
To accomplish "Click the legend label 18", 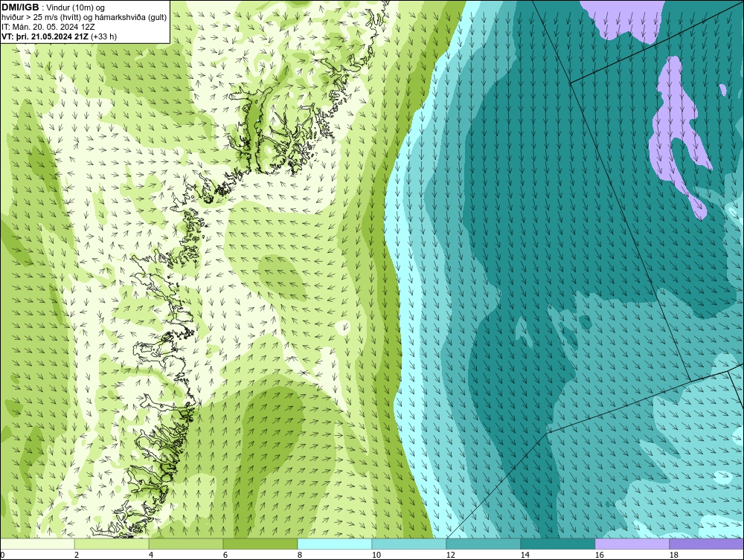I will [x=673, y=555].
